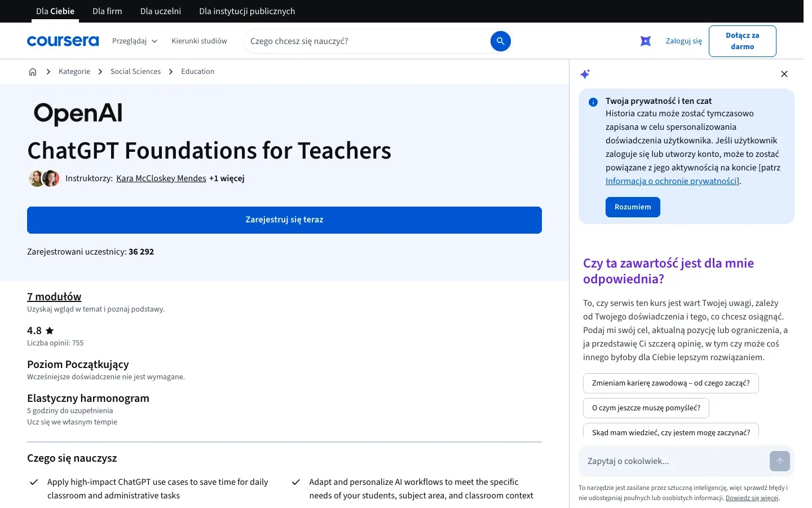Viewport: 812px width, 508px height.
Task: Open instructor Kara McCloskey Mendes profile
Action: coord(161,178)
